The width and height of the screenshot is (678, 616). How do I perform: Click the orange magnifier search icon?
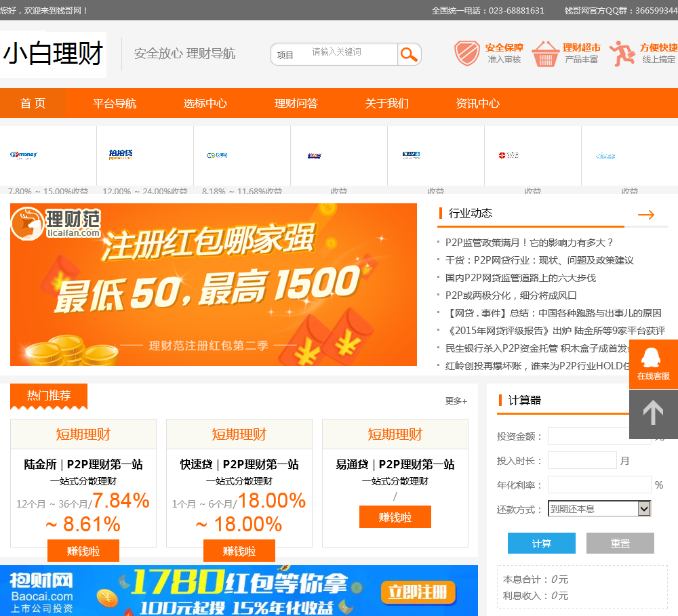(409, 54)
